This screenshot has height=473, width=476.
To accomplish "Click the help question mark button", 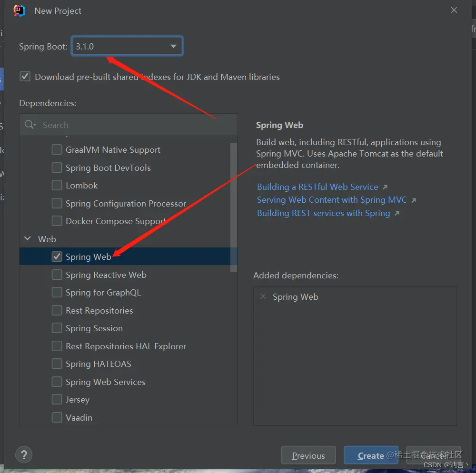I will tap(24, 454).
